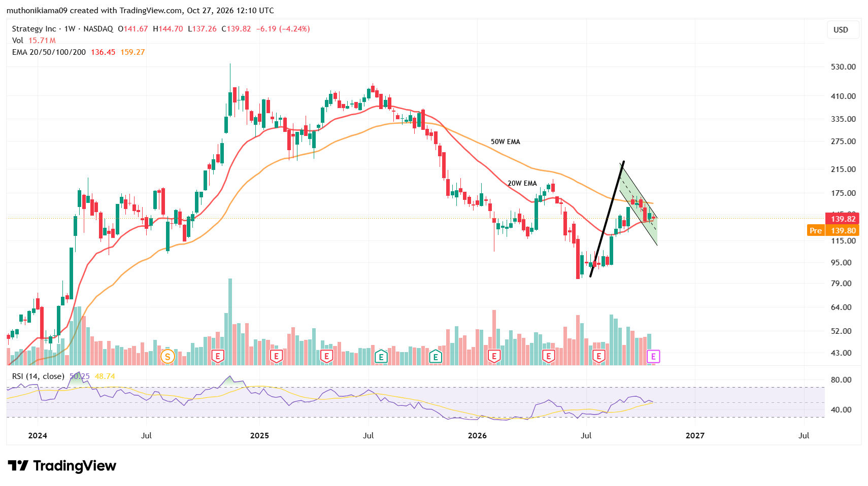868x486 pixels.
Task: Select the Vol 15.71M indicator legend
Action: 34,41
